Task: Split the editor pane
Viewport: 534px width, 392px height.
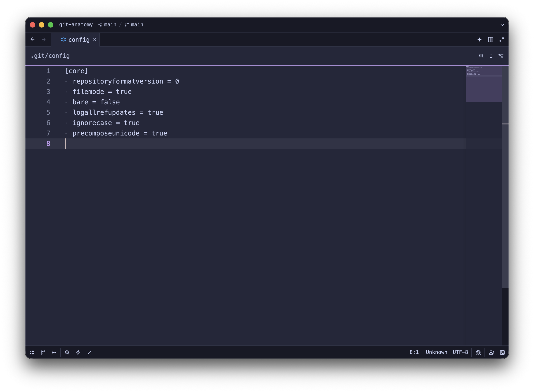Action: (x=491, y=40)
